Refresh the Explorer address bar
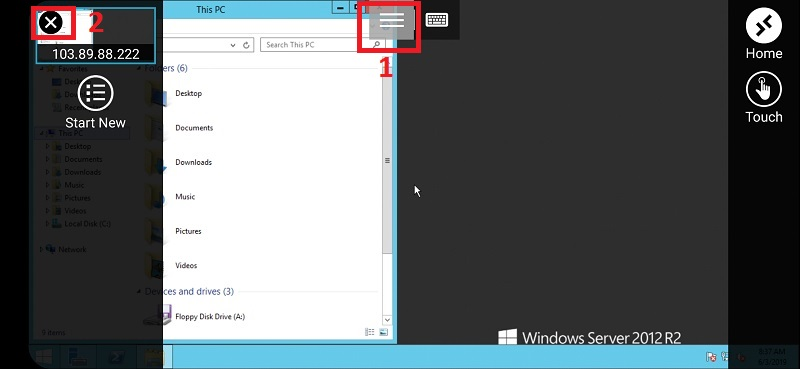 click(246, 45)
